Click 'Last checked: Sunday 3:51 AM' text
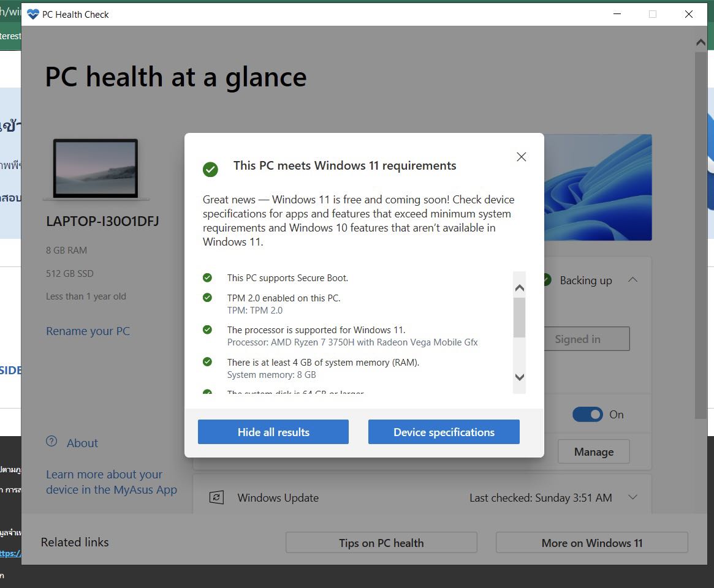714x588 pixels. (541, 497)
